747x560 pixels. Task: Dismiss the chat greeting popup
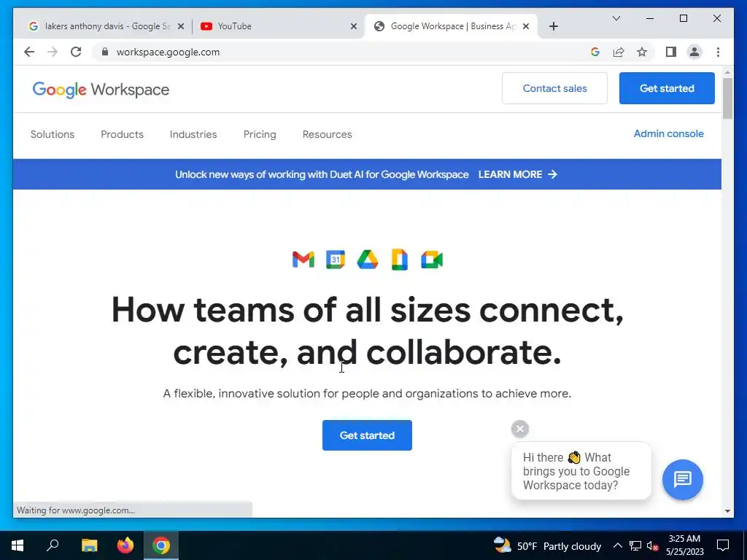(519, 429)
